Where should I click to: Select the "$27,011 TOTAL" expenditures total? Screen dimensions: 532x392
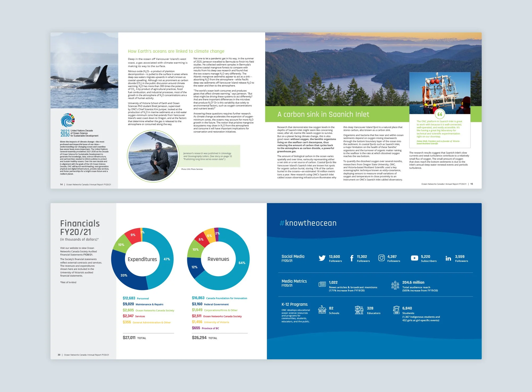[134, 338]
